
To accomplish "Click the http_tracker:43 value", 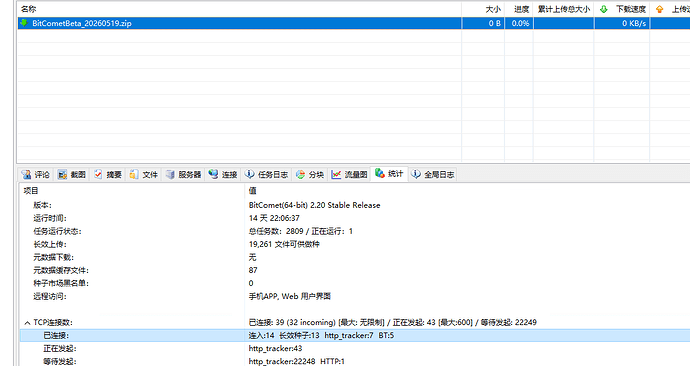I will (x=275, y=348).
